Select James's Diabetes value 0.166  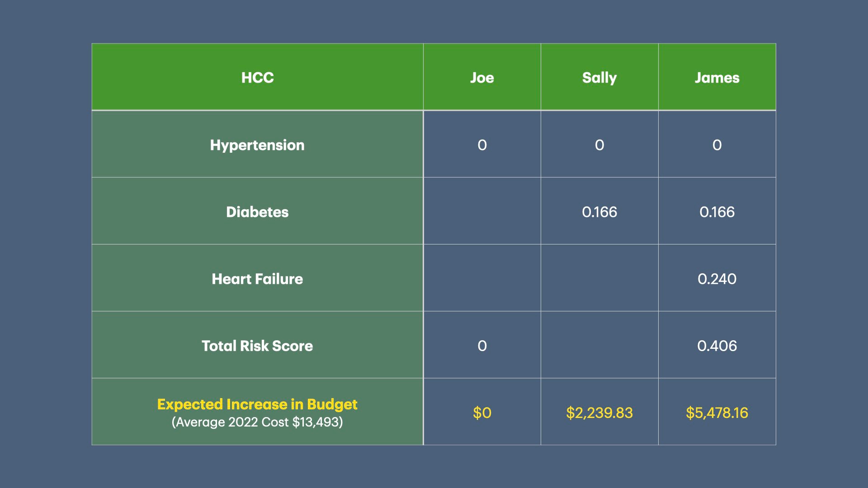pyautogui.click(x=717, y=212)
